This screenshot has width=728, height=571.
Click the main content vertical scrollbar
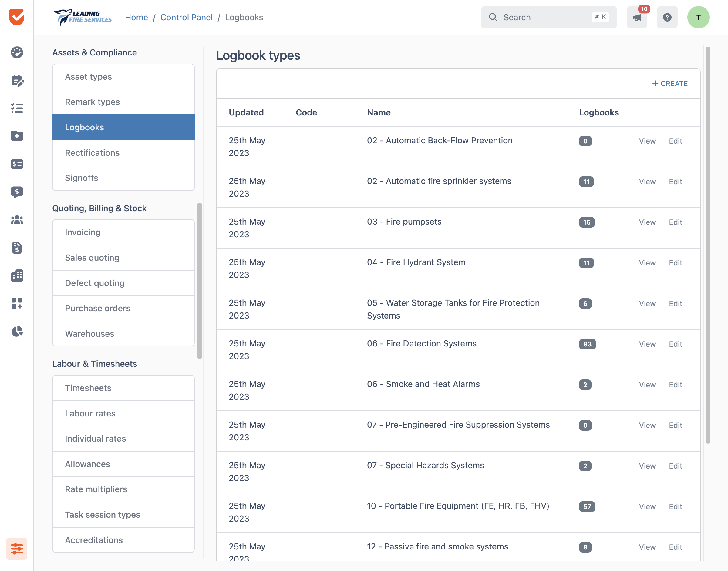708,245
